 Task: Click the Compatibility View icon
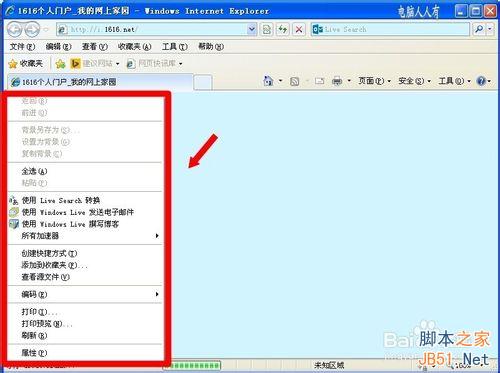(x=267, y=29)
